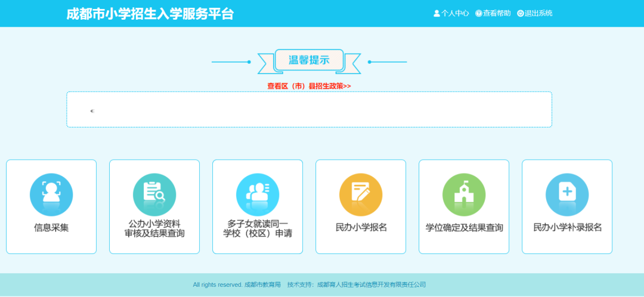Click the 信息采集 face-scan icon
644x297 pixels.
pos(51,194)
